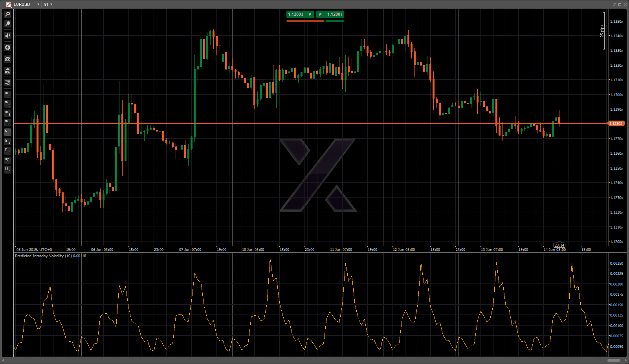The height and width of the screenshot is (364, 629).
Task: Click the Predicted Intraday Volatility indicator label
Action: [x=50, y=256]
